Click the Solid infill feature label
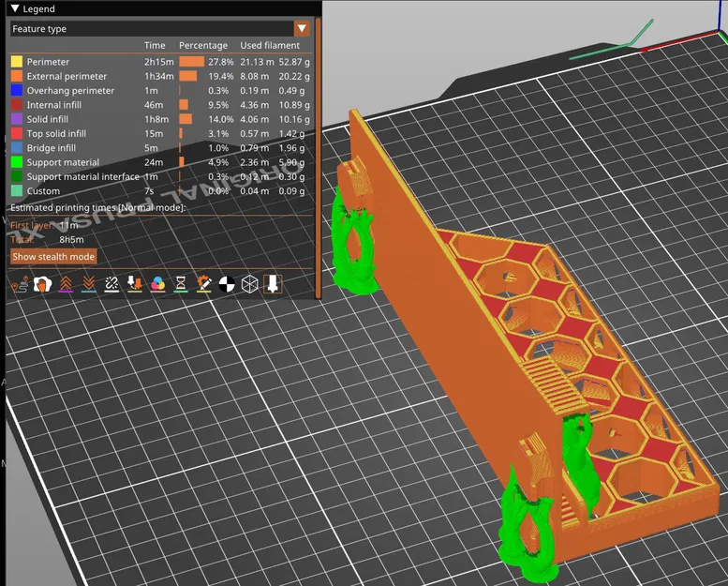The height and width of the screenshot is (586, 728). click(x=48, y=119)
